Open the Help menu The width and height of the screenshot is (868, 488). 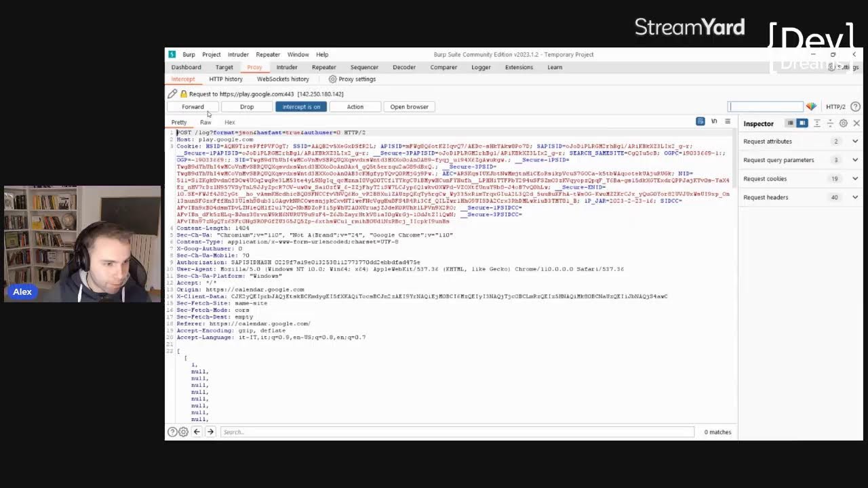coord(322,54)
